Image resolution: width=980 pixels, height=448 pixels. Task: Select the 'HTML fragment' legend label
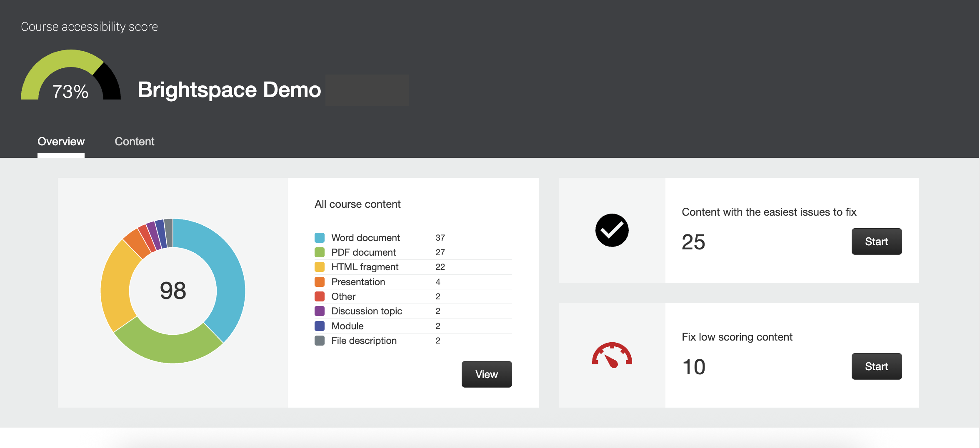coord(365,267)
